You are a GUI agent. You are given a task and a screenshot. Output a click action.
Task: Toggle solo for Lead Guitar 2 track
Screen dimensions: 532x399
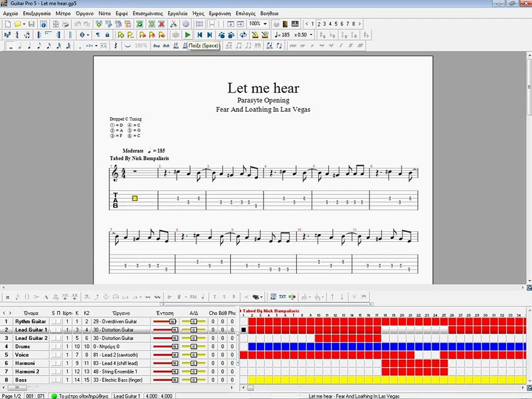[54, 338]
